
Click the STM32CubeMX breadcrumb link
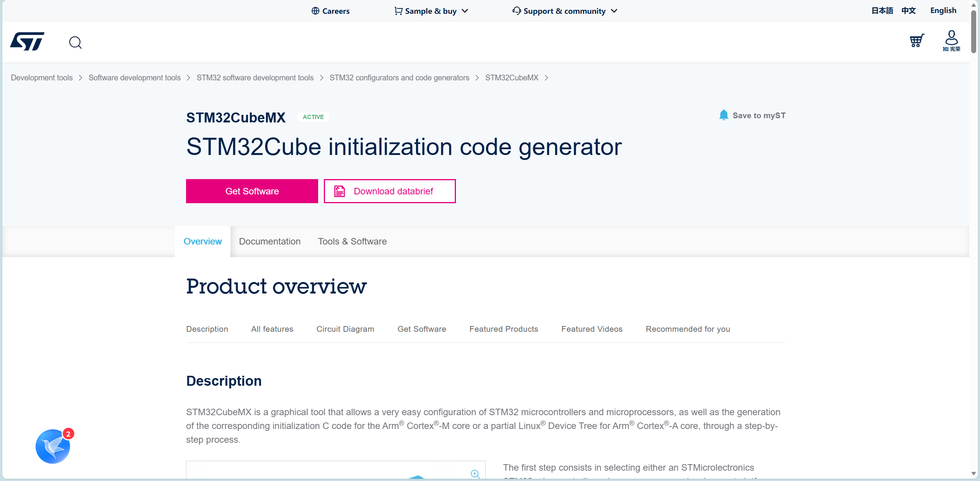coord(512,78)
